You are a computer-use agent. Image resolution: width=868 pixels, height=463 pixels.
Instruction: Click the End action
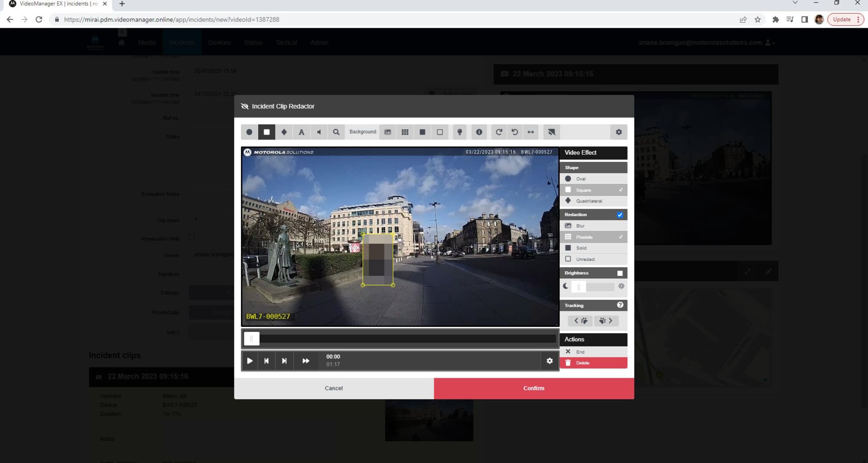(x=593, y=352)
